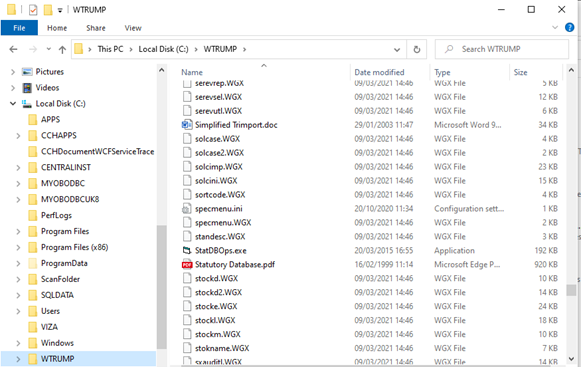Click the Local Disk (C:) drive icon
The width and height of the screenshot is (581, 367).
pos(27,104)
